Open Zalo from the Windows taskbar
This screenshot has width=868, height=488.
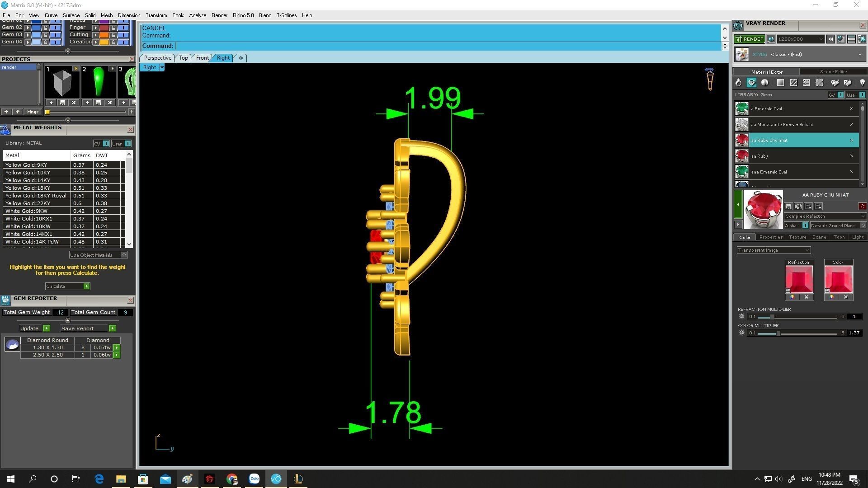pyautogui.click(x=254, y=479)
